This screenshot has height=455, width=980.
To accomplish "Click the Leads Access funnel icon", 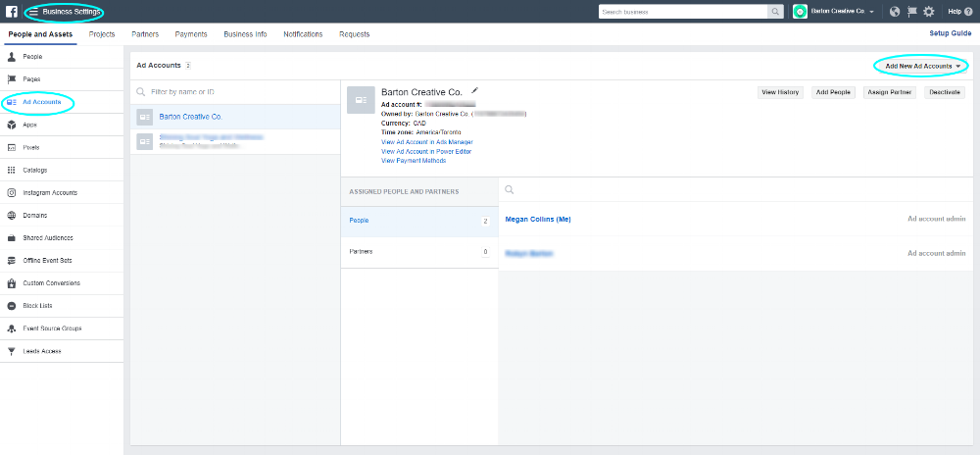I will pyautogui.click(x=11, y=351).
